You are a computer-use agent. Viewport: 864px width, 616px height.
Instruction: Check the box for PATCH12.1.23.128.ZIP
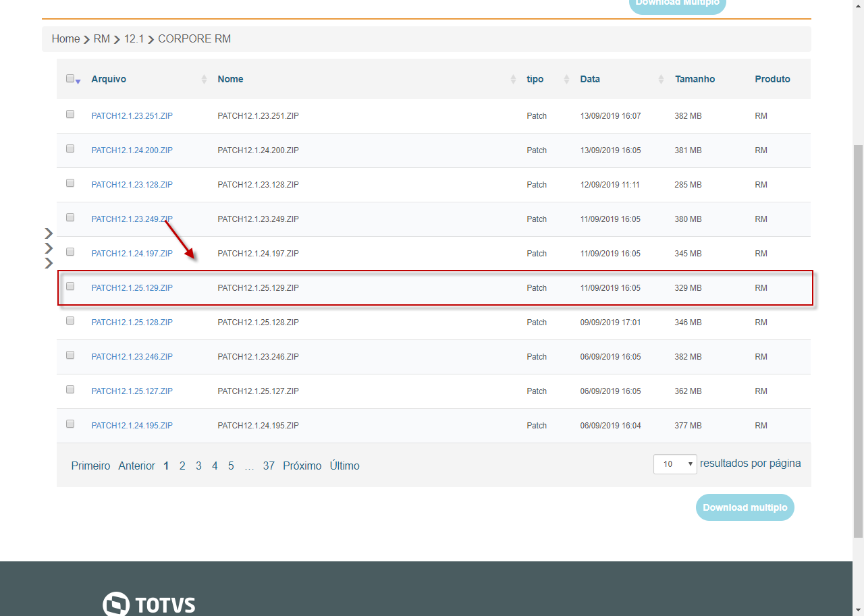tap(70, 183)
